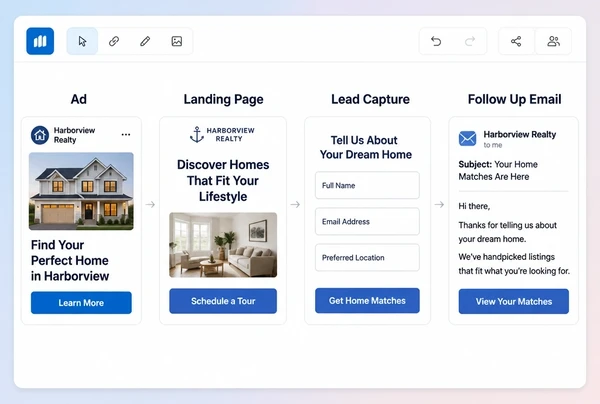Click the View Your Matches button

click(x=514, y=301)
